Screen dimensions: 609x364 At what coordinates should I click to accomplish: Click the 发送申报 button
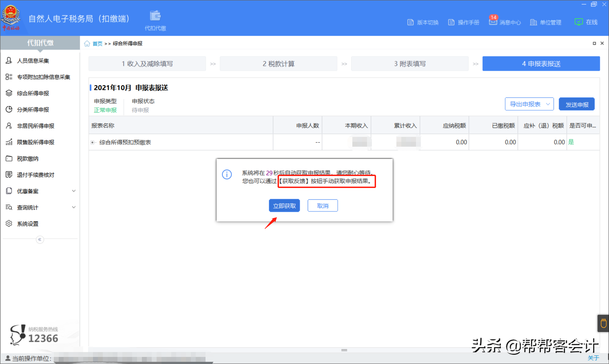click(x=577, y=104)
